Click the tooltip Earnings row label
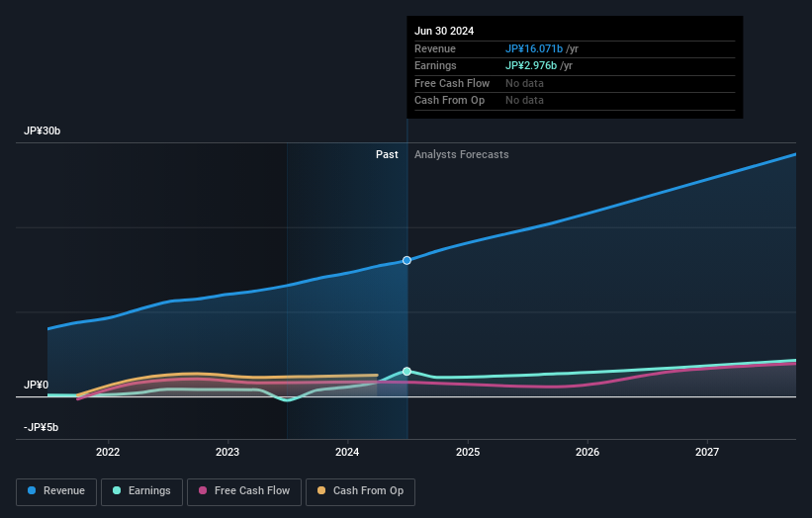 (x=435, y=65)
